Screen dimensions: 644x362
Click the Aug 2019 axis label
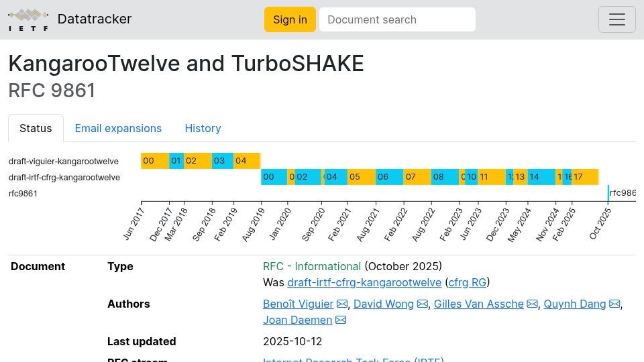tap(254, 225)
